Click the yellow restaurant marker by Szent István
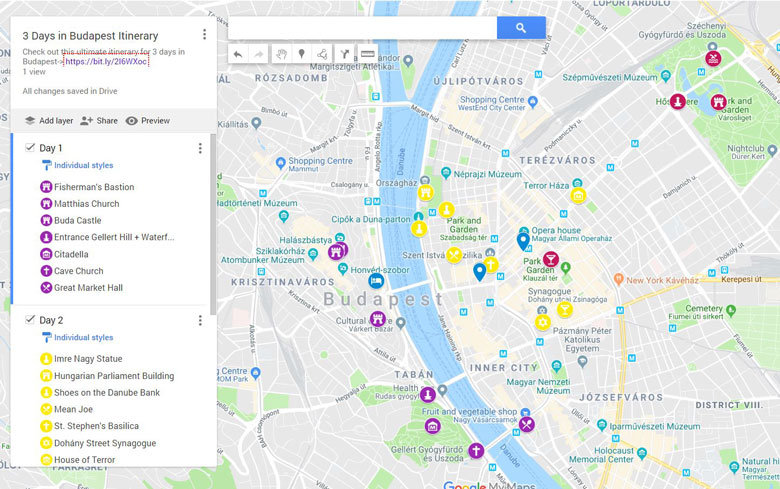 (x=454, y=255)
